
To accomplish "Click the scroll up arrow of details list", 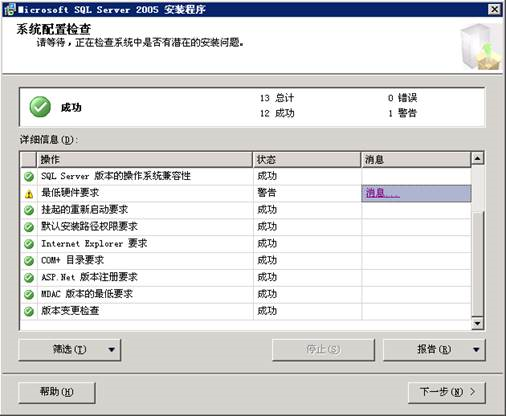I will pos(478,158).
